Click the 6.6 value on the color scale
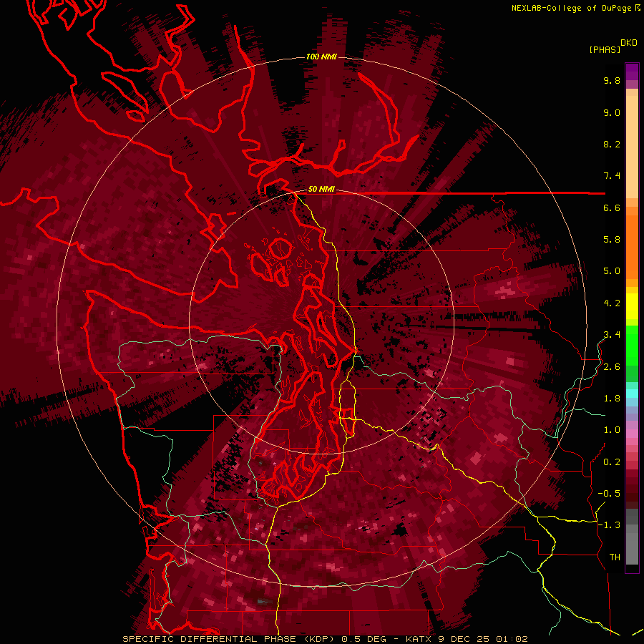 [x=612, y=208]
